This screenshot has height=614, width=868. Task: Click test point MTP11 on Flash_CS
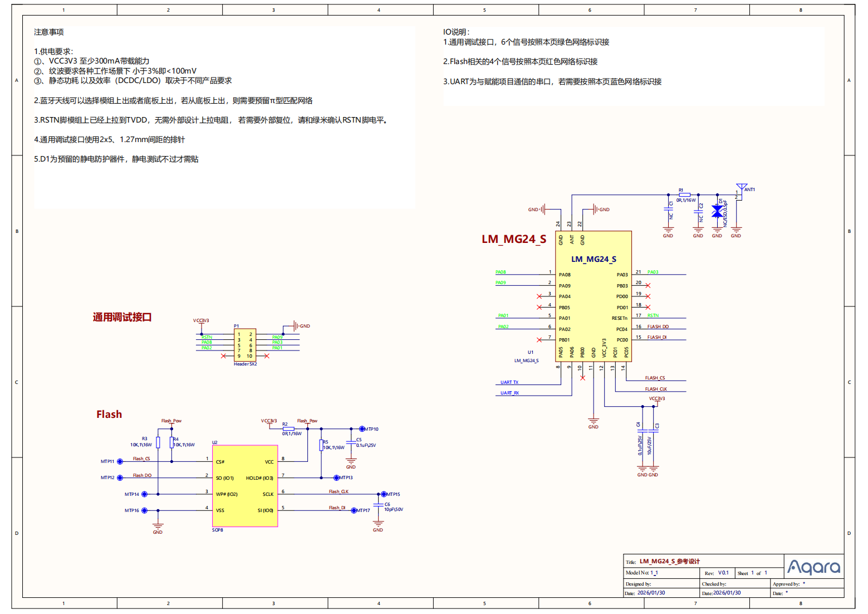(120, 461)
